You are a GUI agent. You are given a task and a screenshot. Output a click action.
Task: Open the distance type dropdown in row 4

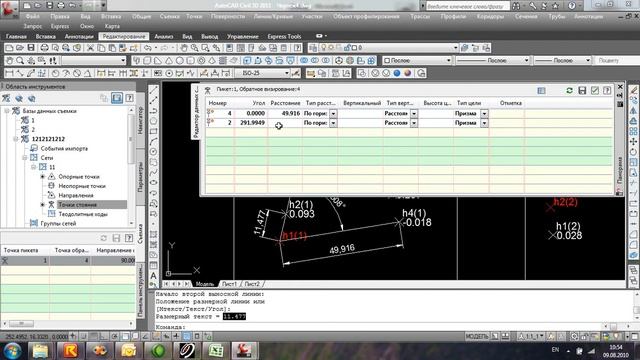(333, 113)
